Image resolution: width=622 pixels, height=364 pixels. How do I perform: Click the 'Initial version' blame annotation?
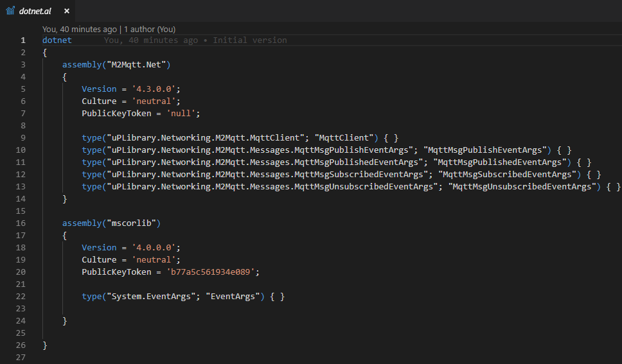pos(249,40)
